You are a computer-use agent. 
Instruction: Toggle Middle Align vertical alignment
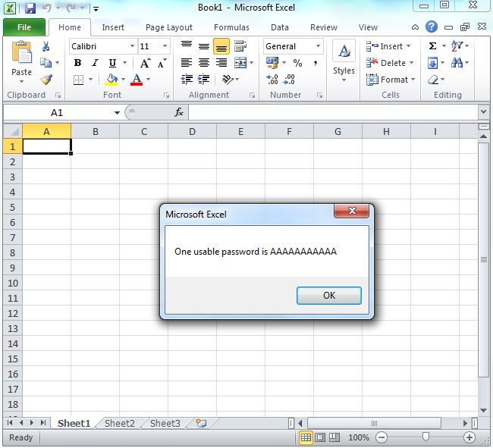click(x=204, y=46)
